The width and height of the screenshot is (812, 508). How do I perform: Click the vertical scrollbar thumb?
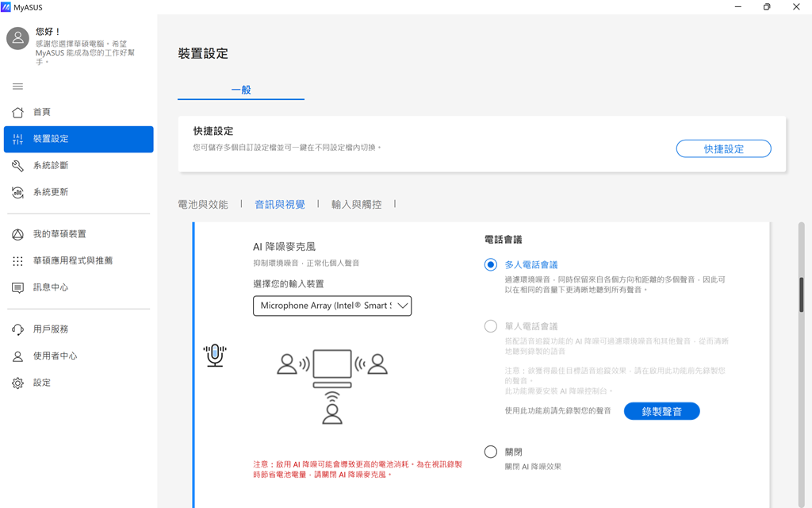point(801,294)
